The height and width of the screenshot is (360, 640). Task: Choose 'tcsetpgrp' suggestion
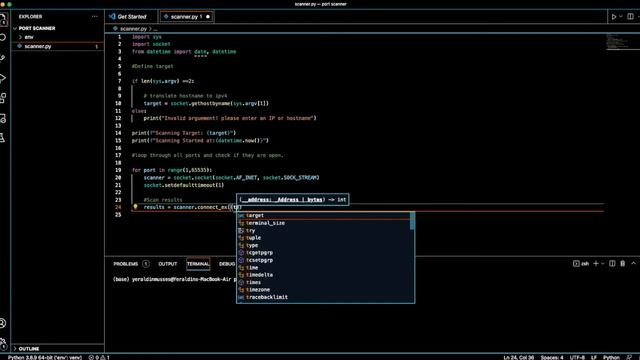pos(322,260)
